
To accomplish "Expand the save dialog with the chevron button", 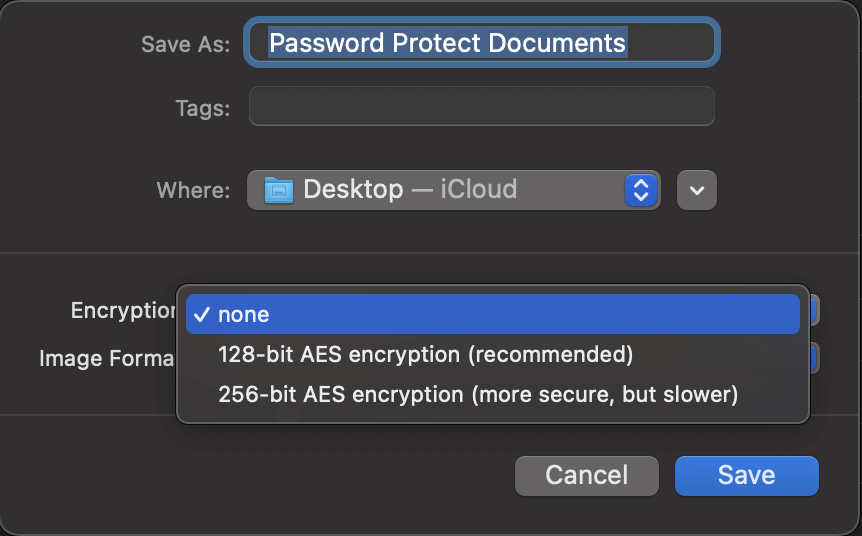I will (x=697, y=190).
